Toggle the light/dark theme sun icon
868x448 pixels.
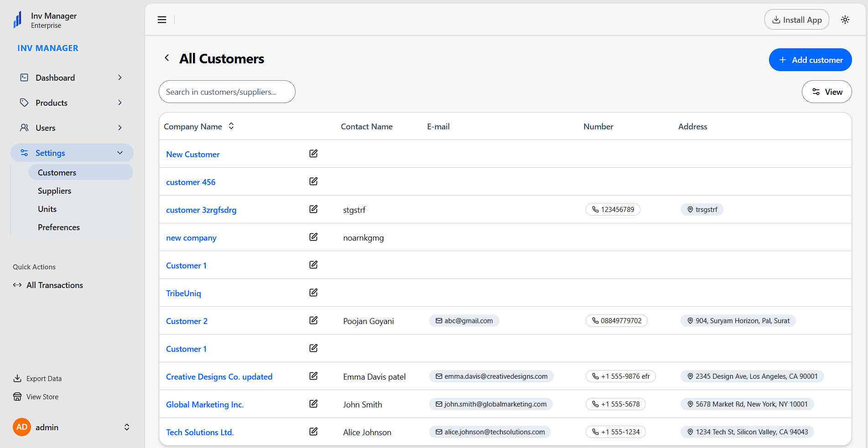pyautogui.click(x=845, y=20)
